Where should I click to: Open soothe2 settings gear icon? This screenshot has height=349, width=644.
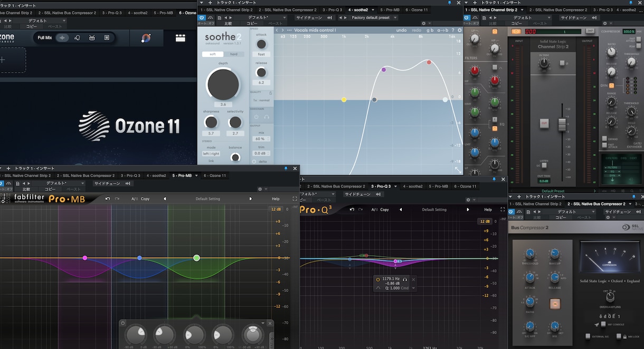point(459,30)
